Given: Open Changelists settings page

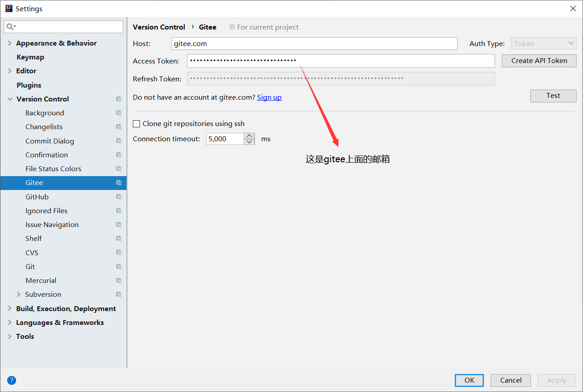Looking at the screenshot, I should [x=44, y=127].
